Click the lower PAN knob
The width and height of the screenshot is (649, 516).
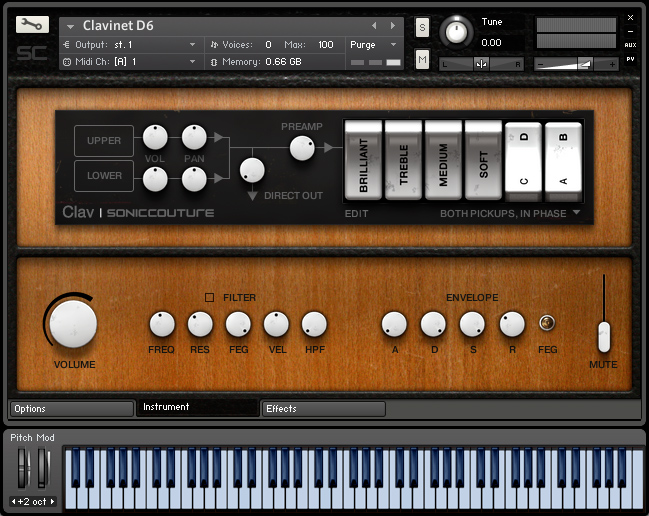(194, 179)
